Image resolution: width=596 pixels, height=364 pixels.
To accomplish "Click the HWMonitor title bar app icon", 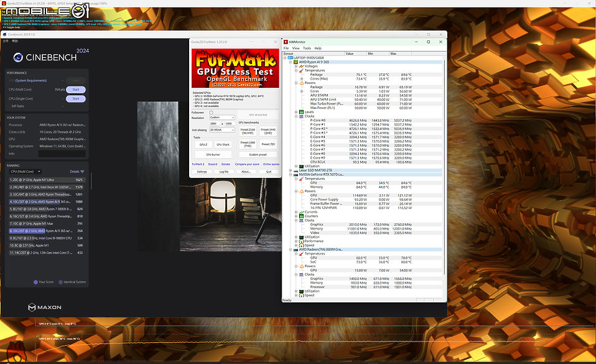I will tap(286, 42).
